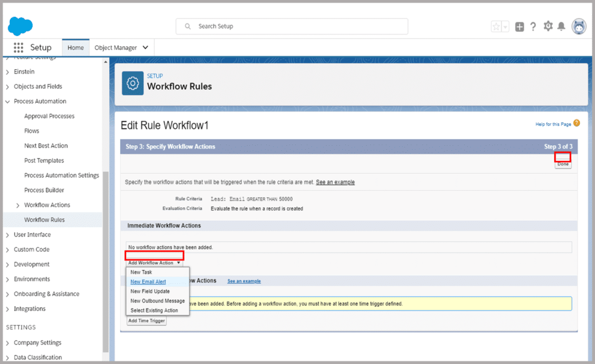Click the Salesforce cloud logo
The image size is (595, 364).
20,26
